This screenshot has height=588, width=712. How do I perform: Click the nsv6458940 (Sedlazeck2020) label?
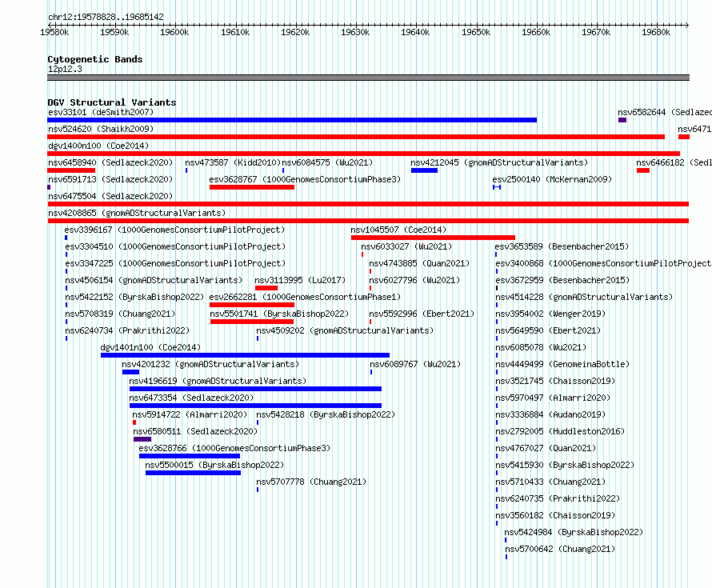(x=110, y=162)
